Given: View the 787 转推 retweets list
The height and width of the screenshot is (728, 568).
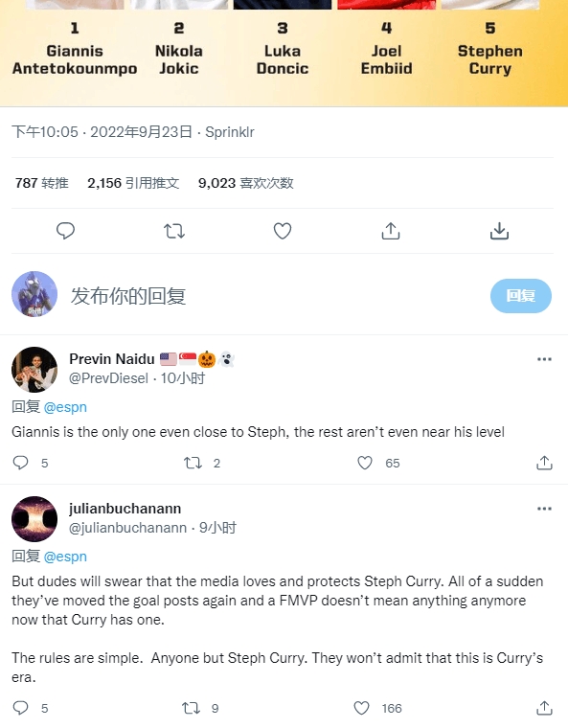Looking at the screenshot, I should (42, 183).
